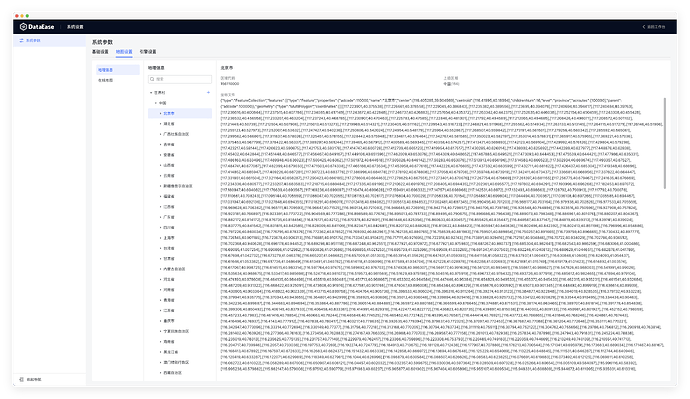Click the back arrow icon for 返回工作台

point(644,27)
